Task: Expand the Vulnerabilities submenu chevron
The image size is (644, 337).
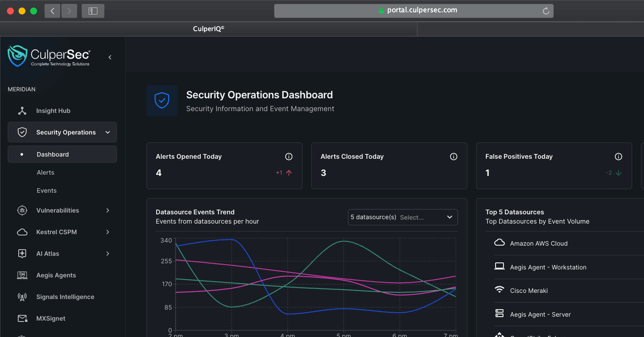Action: (x=108, y=210)
